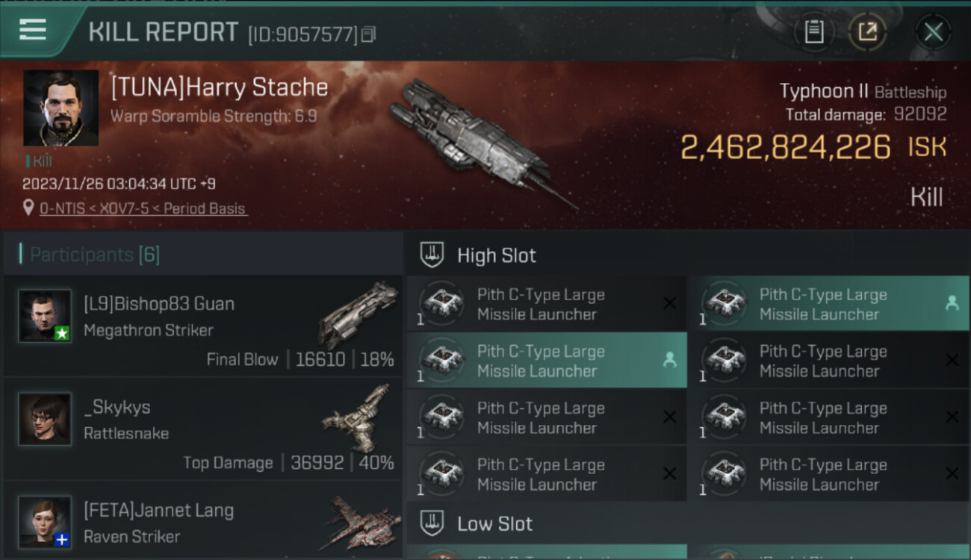Copy the kill report ID
The height and width of the screenshot is (560, 971).
(x=368, y=34)
